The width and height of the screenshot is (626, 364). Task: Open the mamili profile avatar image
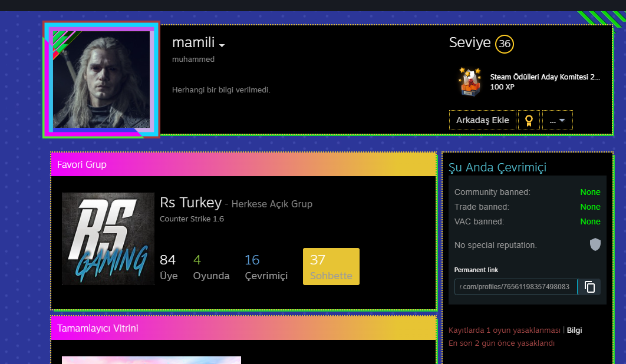point(101,80)
